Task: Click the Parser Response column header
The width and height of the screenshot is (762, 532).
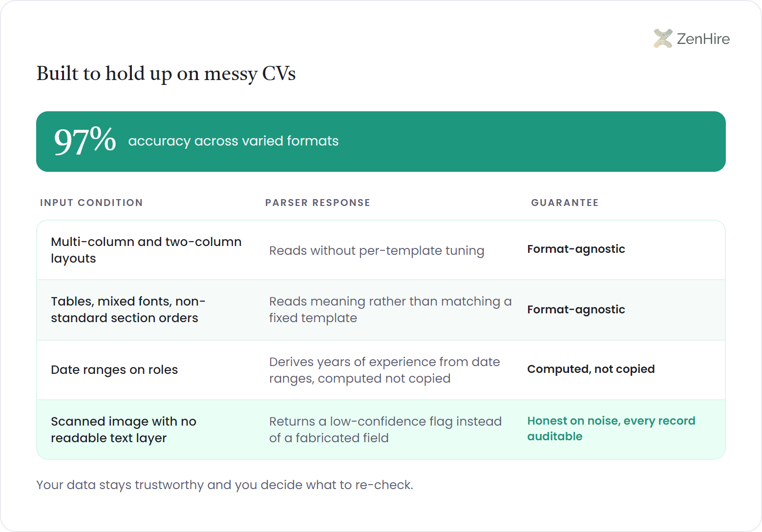Action: tap(318, 203)
